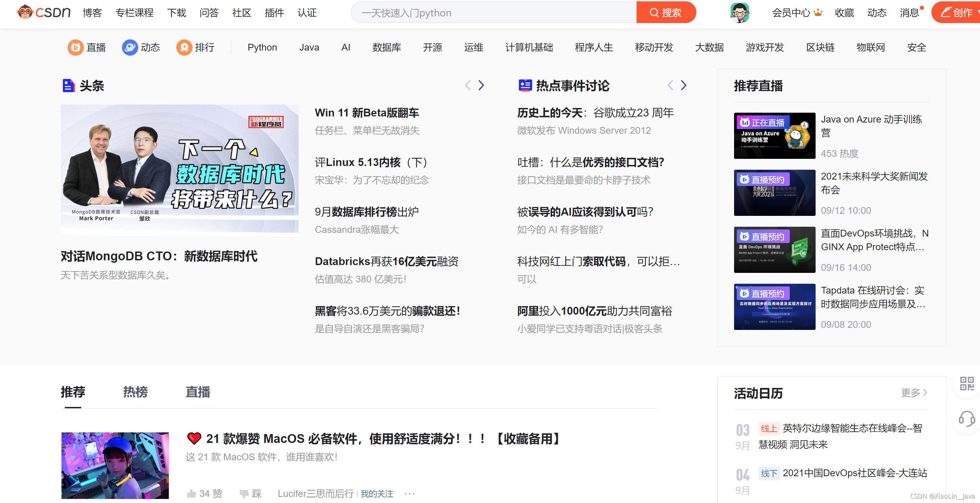Click the 排行 ranking icon
The height and width of the screenshot is (503, 980).
184,48
